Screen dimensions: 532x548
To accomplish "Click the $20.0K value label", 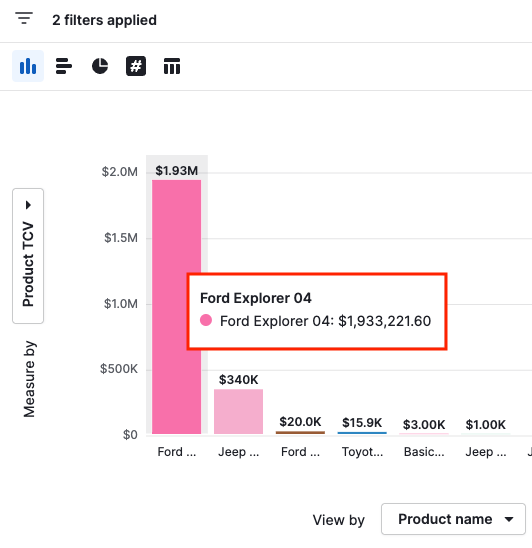I will pos(300,422).
